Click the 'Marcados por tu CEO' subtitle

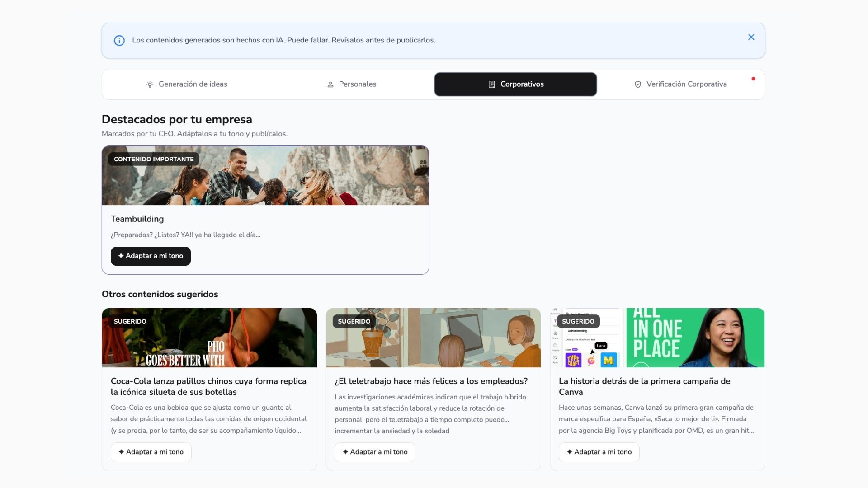pos(194,134)
